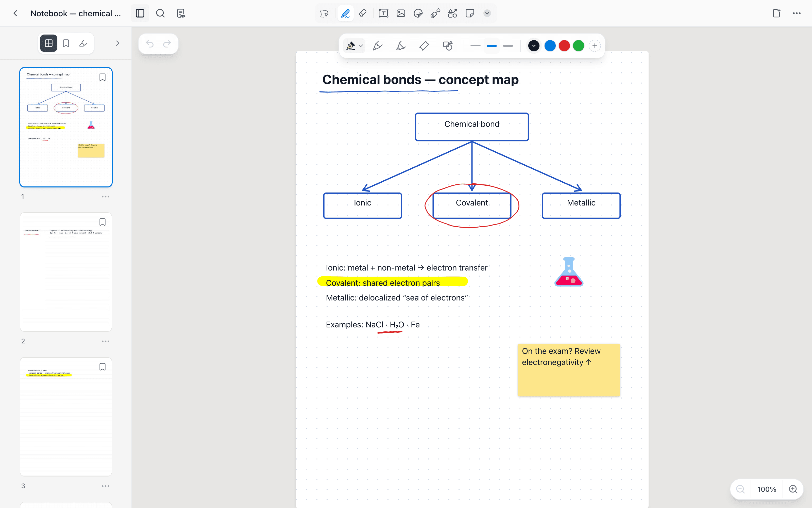The image size is (812, 508).
Task: Select the Pen tool in top toolbar
Action: [x=345, y=13]
